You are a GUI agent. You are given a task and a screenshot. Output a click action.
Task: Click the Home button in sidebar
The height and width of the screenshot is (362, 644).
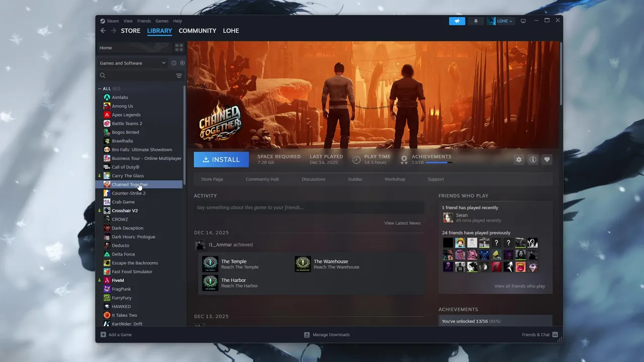click(134, 48)
